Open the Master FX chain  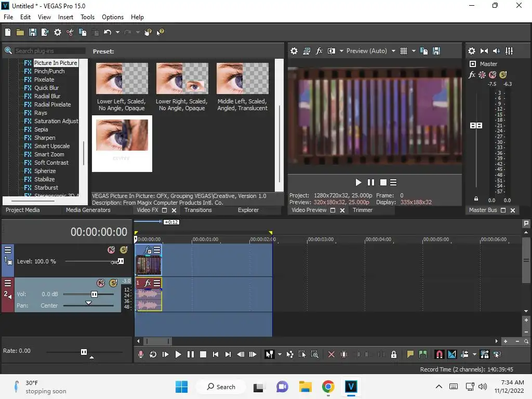[x=472, y=75]
